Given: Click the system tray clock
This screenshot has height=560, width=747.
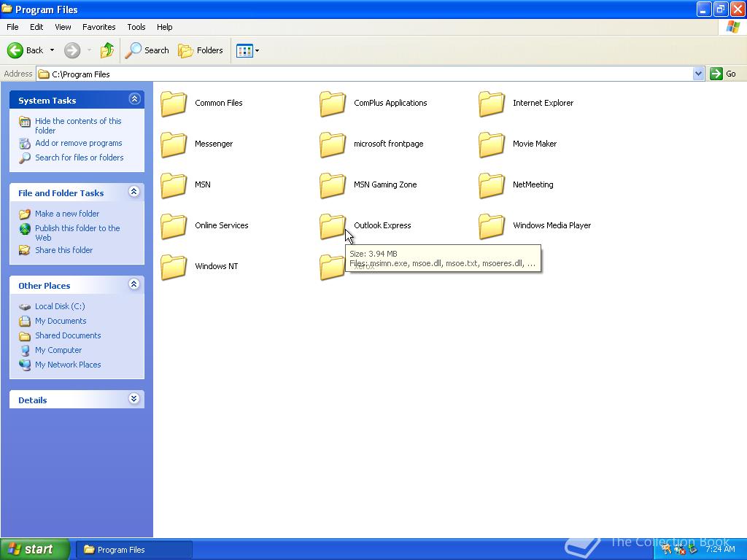Looking at the screenshot, I should point(720,549).
